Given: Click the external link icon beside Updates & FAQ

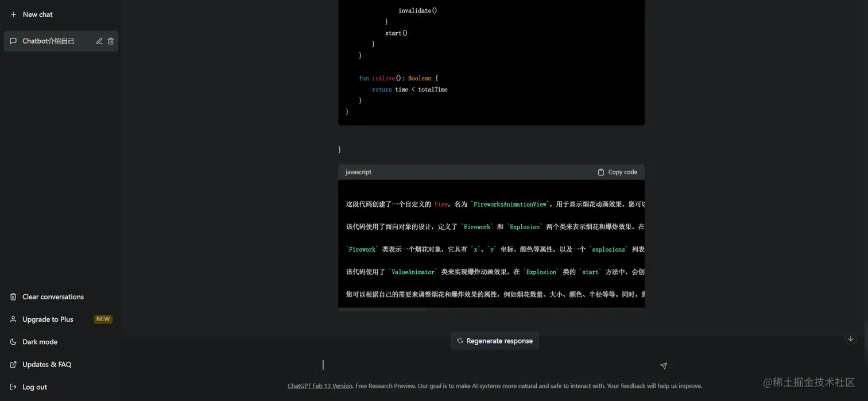Looking at the screenshot, I should point(13,364).
